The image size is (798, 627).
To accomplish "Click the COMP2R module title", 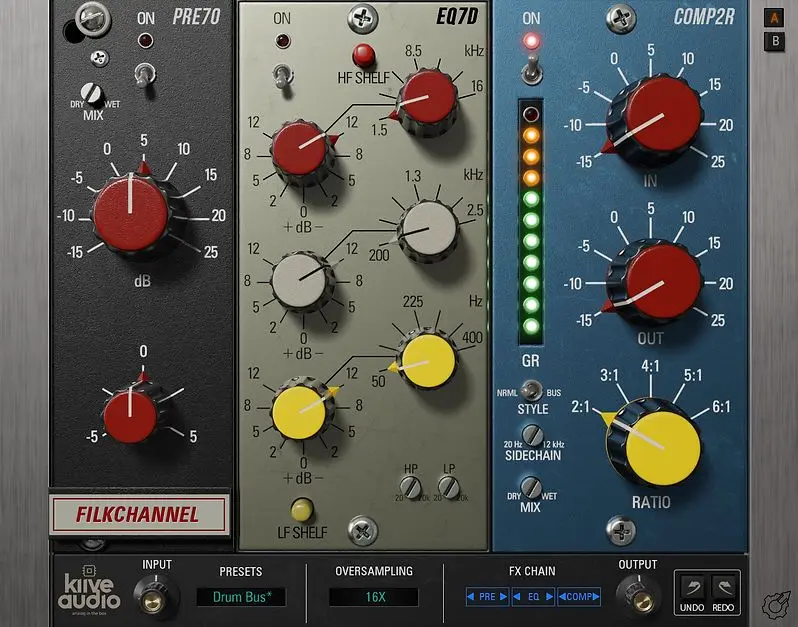I will click(x=704, y=17).
